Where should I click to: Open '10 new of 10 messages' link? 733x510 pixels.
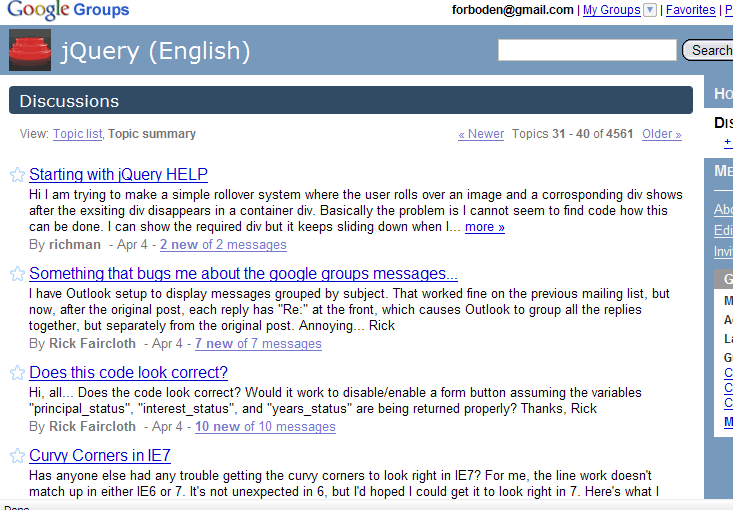pos(265,426)
